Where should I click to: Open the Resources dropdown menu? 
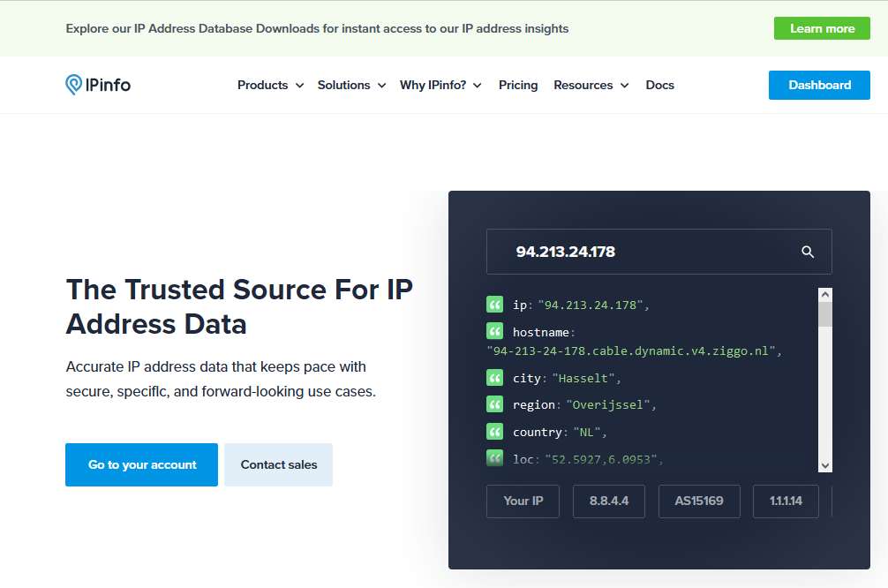[591, 85]
